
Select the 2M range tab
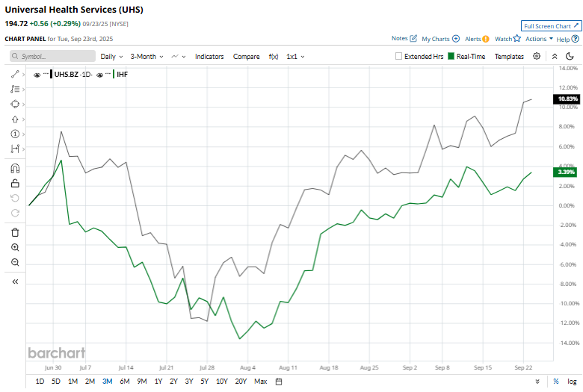pyautogui.click(x=90, y=382)
